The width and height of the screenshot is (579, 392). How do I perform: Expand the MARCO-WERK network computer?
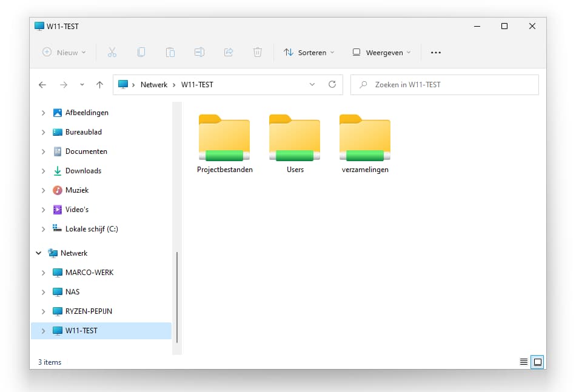tap(43, 273)
